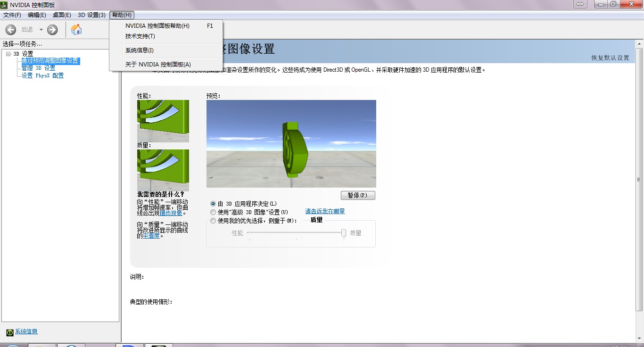Image resolution: width=644 pixels, height=347 pixels.
Task: Click the NVIDIA logo icon in title bar
Action: (4, 4)
